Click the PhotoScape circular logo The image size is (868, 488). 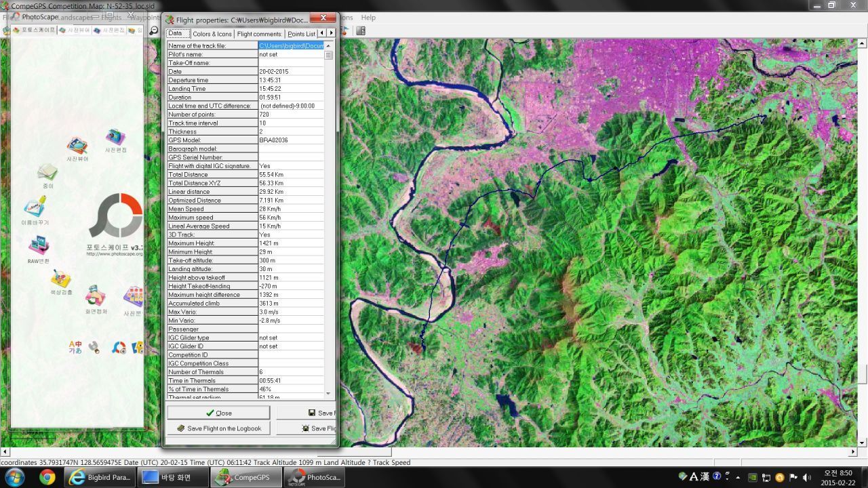116,216
